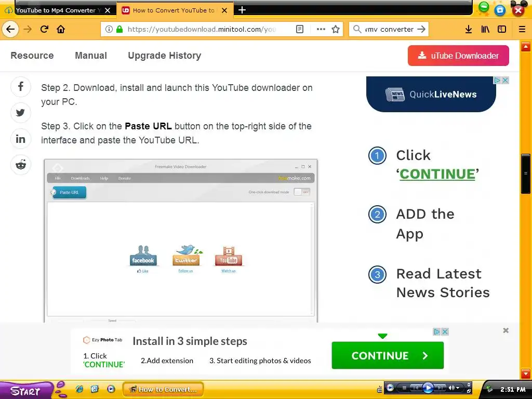Click the How to Convert taskbar button
Image resolution: width=532 pixels, height=399 pixels.
click(x=163, y=390)
